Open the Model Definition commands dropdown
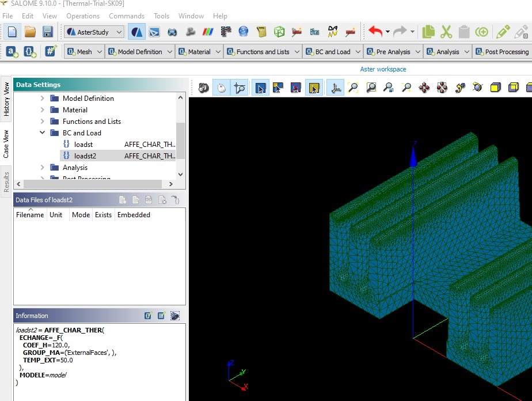The height and width of the screenshot is (401, 532). point(140,52)
